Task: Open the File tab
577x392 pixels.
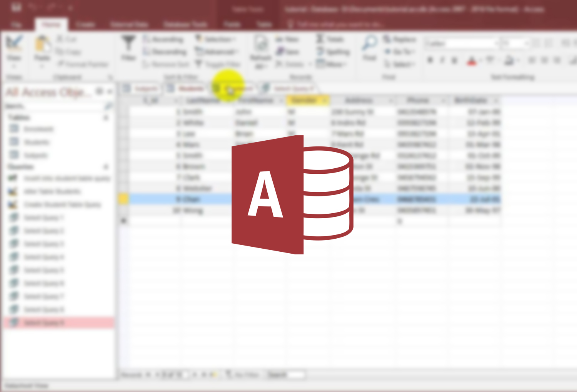Action: tap(16, 24)
